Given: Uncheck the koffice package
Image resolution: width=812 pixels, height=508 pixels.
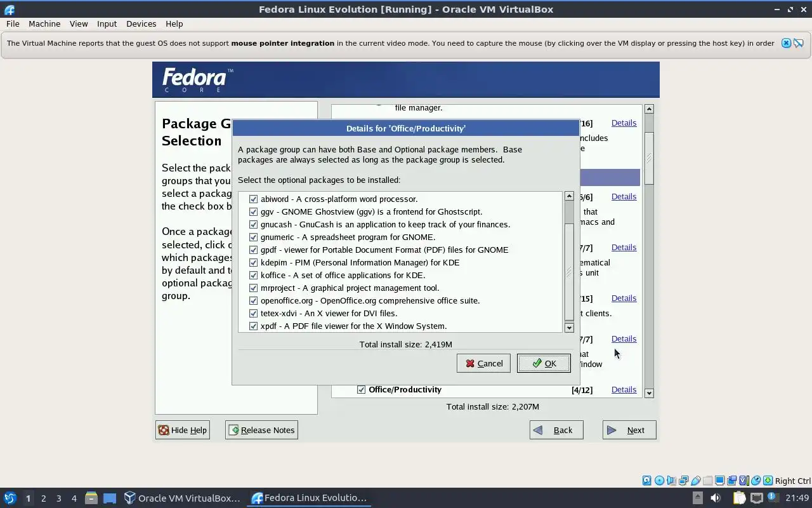Looking at the screenshot, I should point(253,275).
